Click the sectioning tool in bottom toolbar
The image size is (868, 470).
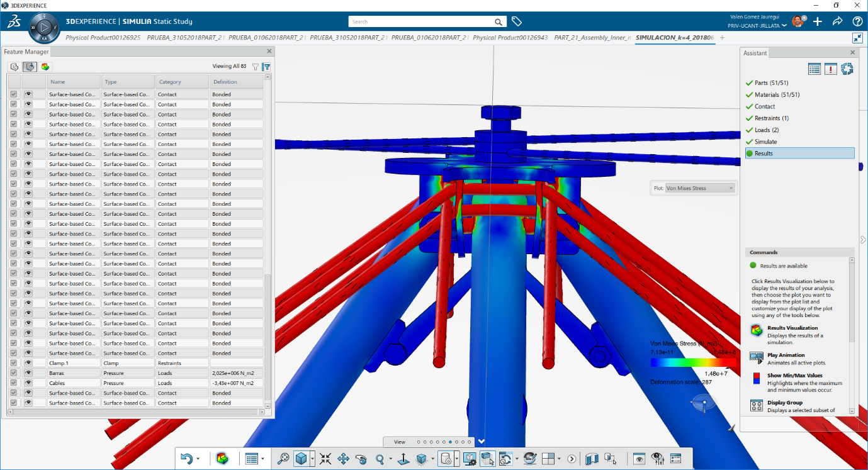(592, 459)
